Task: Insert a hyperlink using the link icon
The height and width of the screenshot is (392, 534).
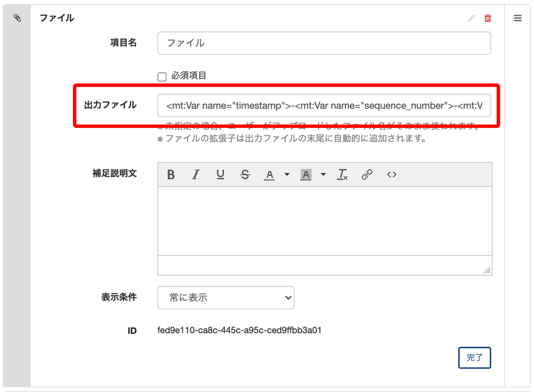Action: tap(368, 174)
